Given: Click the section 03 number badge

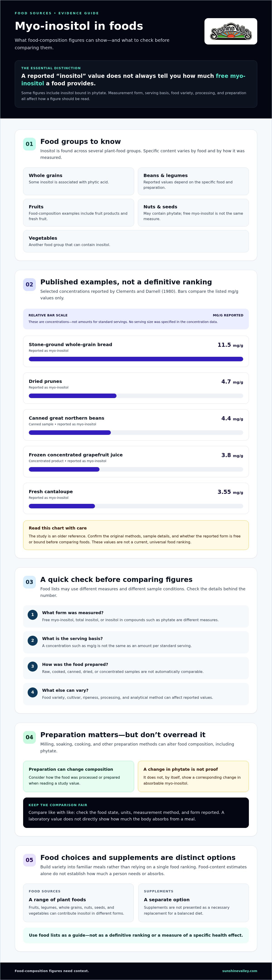Looking at the screenshot, I should pyautogui.click(x=29, y=582).
